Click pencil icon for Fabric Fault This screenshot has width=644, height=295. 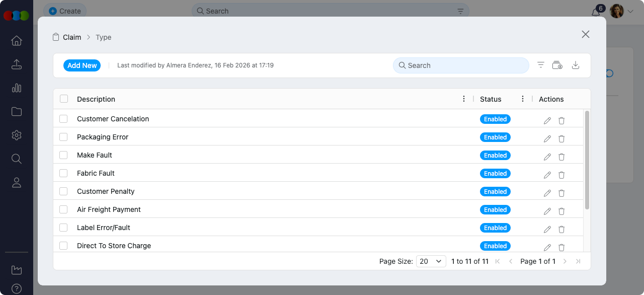[x=547, y=175]
